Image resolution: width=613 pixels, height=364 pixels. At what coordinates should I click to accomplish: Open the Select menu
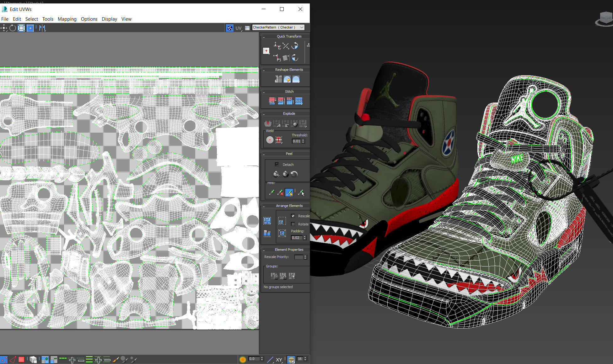pos(31,19)
